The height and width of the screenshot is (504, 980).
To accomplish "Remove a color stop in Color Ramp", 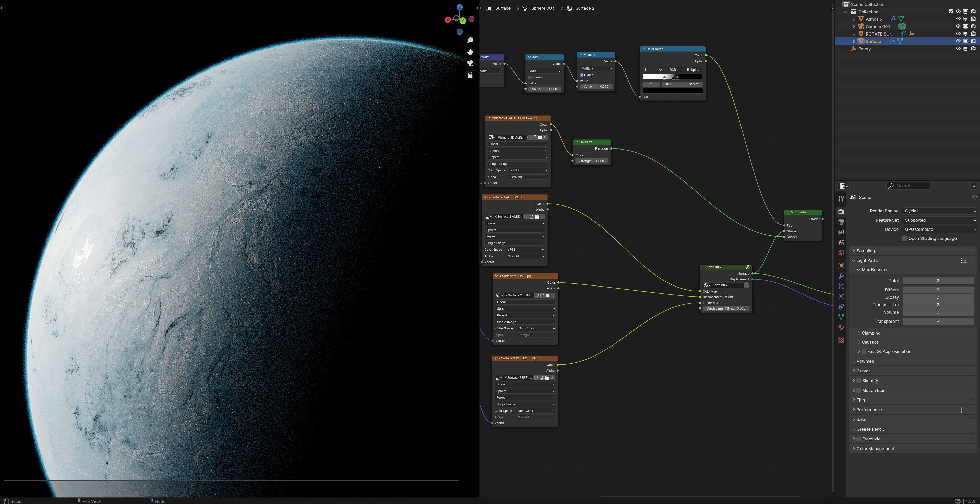I will 652,70.
